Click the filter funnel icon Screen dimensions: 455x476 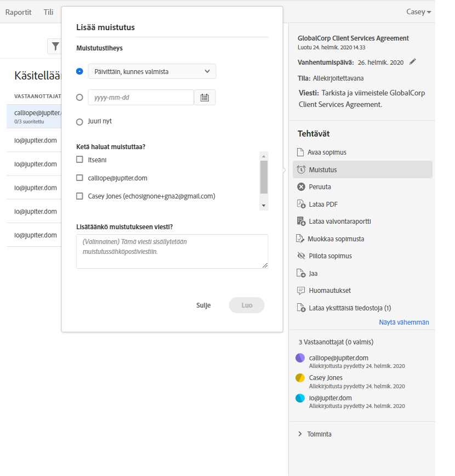coord(55,47)
